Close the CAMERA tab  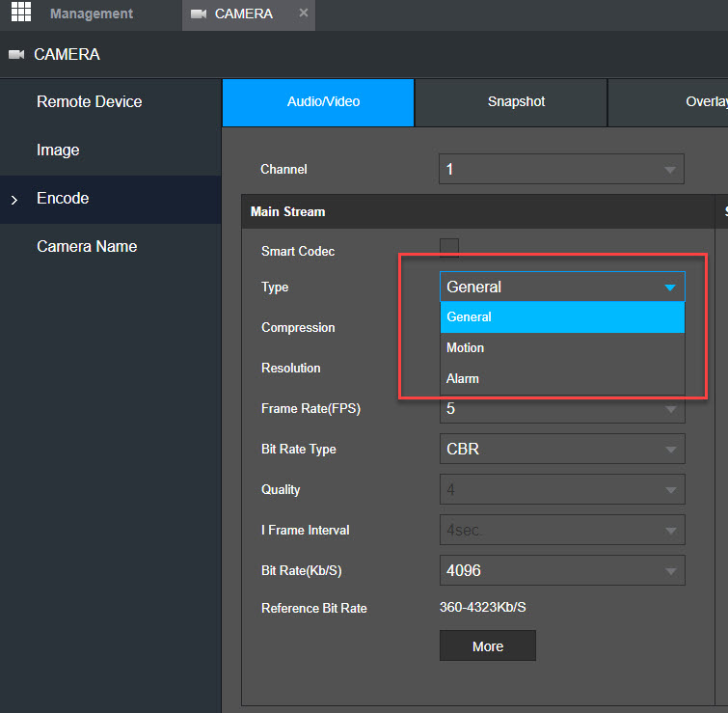point(303,13)
